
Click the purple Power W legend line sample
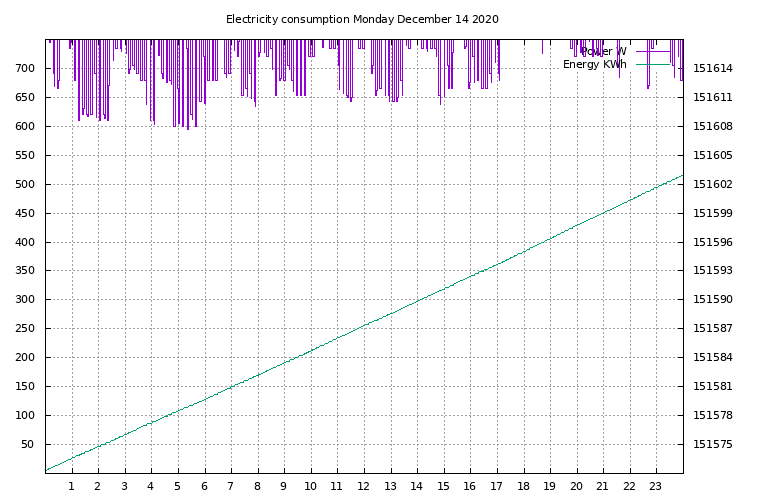click(x=653, y=51)
